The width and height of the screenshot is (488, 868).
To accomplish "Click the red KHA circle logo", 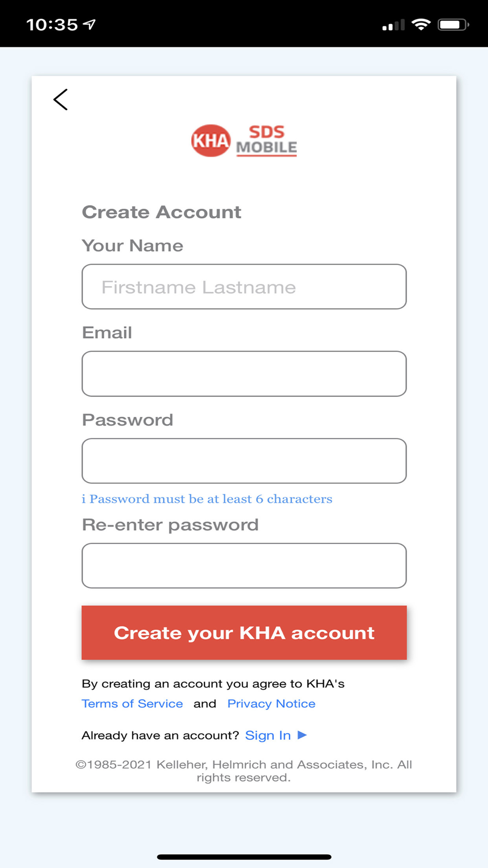I will click(x=210, y=141).
